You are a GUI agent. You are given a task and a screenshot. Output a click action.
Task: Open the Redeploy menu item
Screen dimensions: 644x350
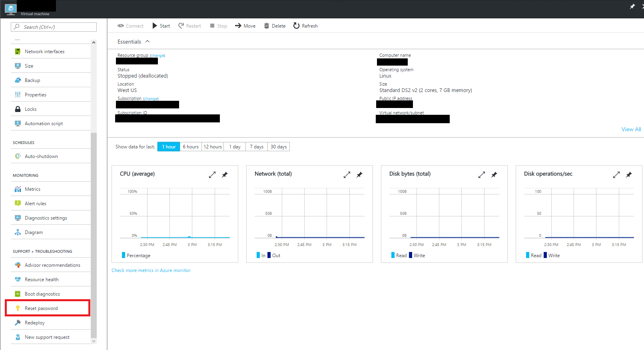[x=51, y=323]
